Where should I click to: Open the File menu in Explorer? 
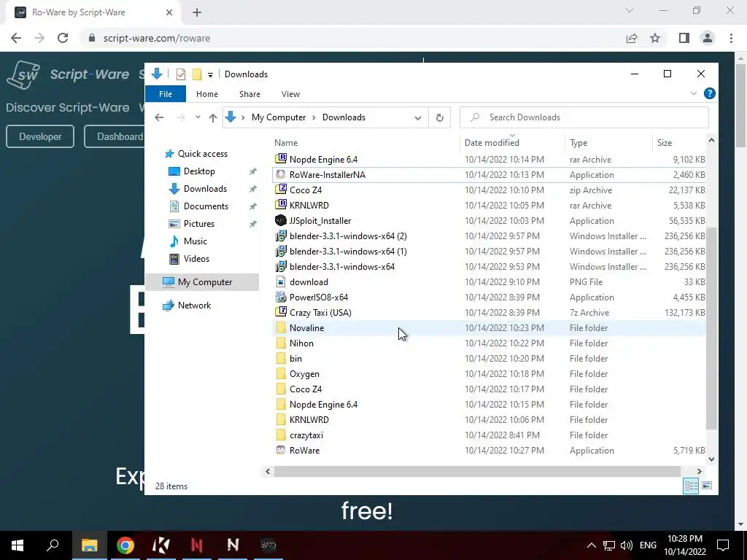point(166,94)
